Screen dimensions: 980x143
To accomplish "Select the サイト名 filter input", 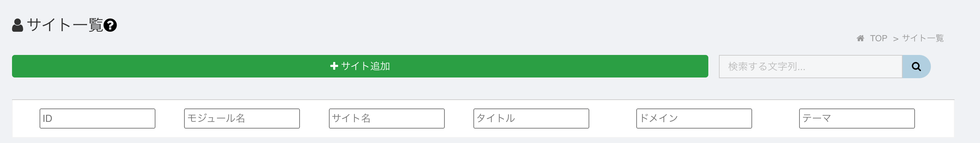I will pos(386,118).
